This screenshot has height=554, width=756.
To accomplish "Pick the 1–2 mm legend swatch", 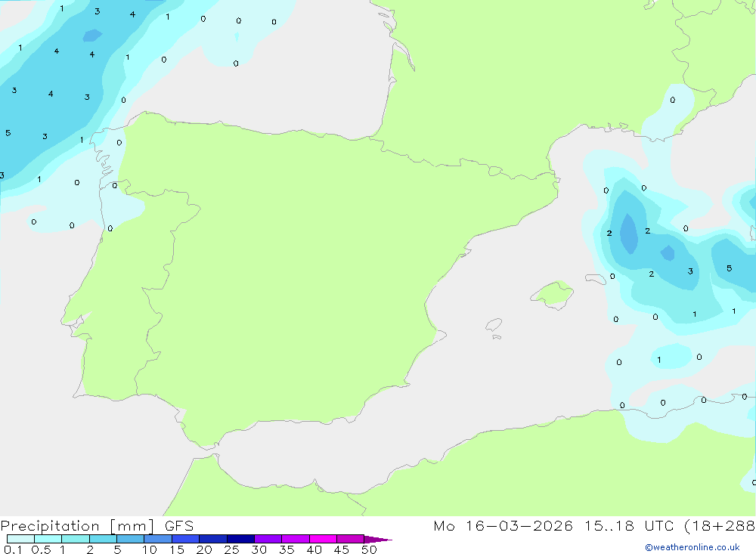I will tap(75, 539).
